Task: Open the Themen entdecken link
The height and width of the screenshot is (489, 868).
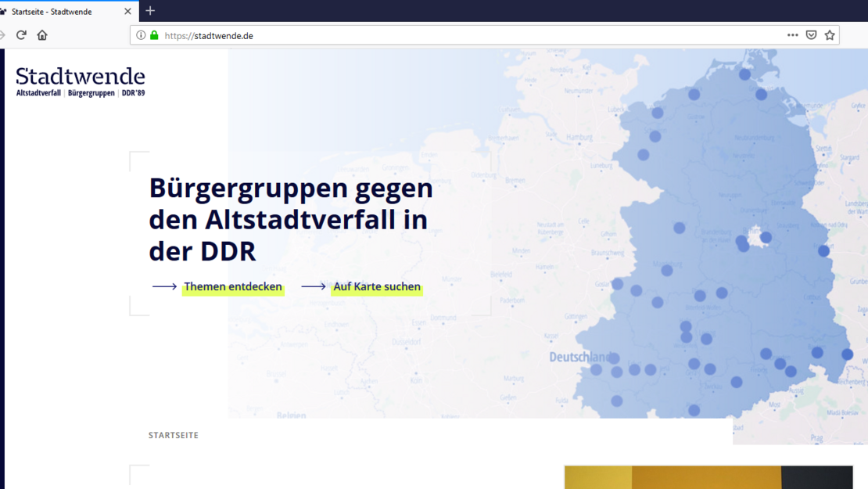Action: tap(233, 287)
